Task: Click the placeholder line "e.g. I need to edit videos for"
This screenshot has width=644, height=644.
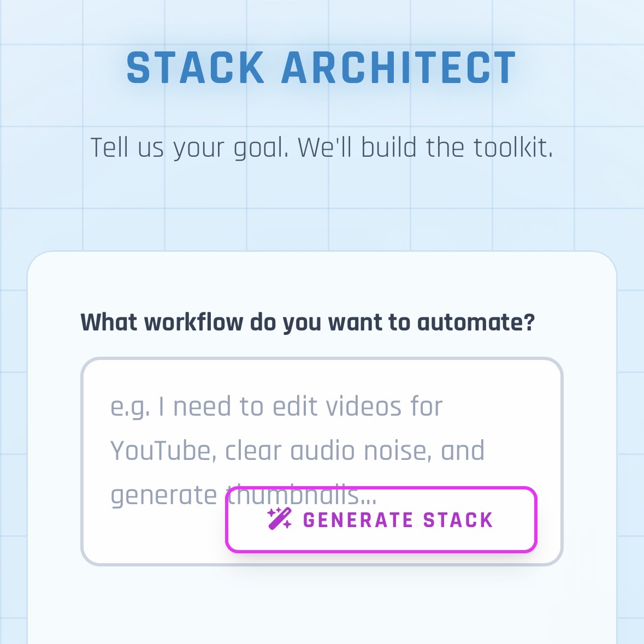Action: coord(276,407)
